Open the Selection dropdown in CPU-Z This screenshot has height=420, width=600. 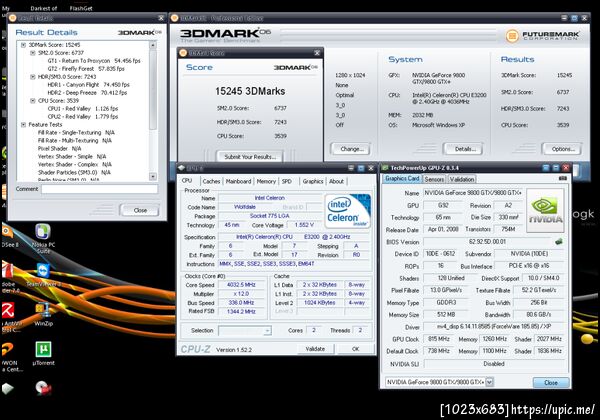click(245, 330)
